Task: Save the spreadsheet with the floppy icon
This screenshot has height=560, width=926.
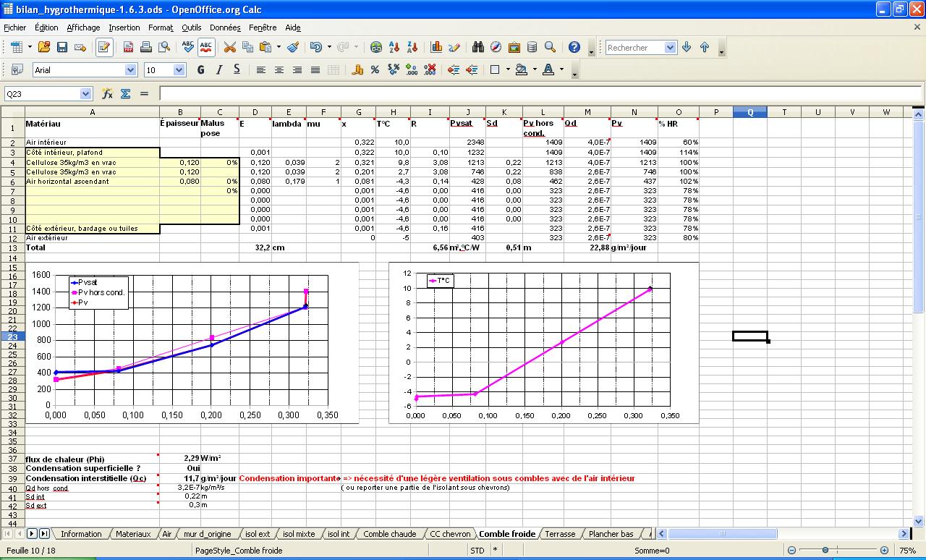Action: (x=62, y=47)
